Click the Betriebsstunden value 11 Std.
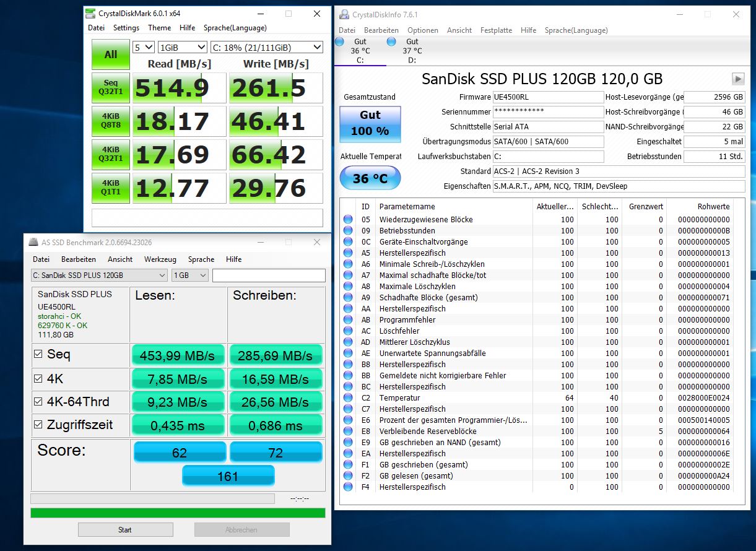Screen dimensions: 756x551 715,157
